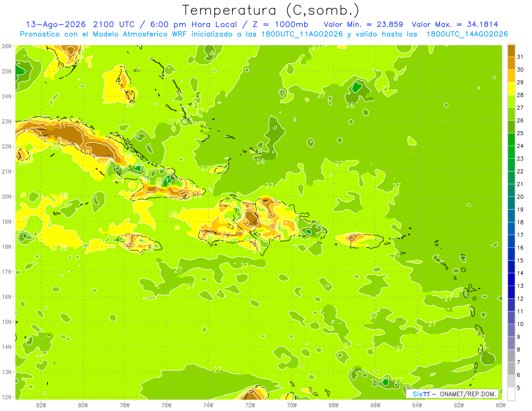Click the '13N' latitude axis label
532x411 pixels.
(7, 372)
